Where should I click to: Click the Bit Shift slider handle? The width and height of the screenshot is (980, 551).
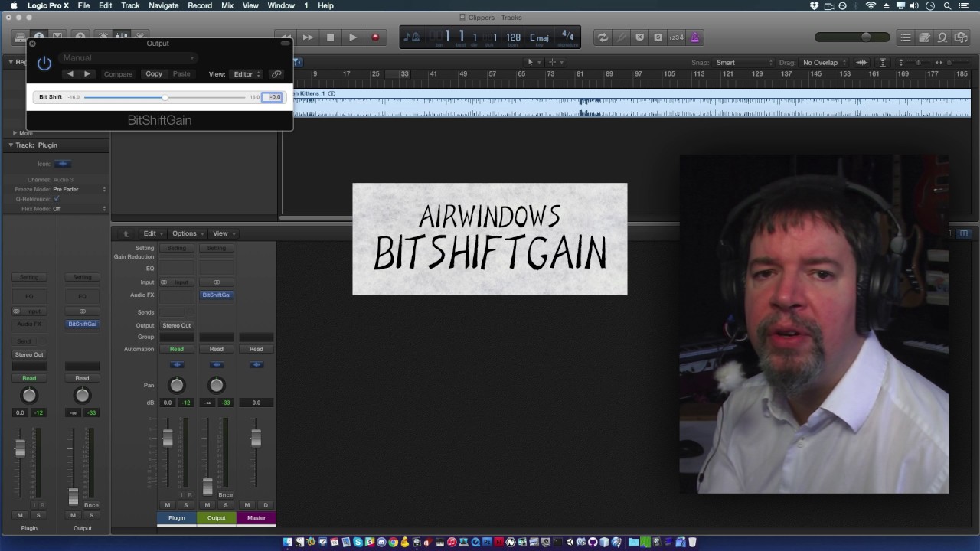click(x=165, y=97)
